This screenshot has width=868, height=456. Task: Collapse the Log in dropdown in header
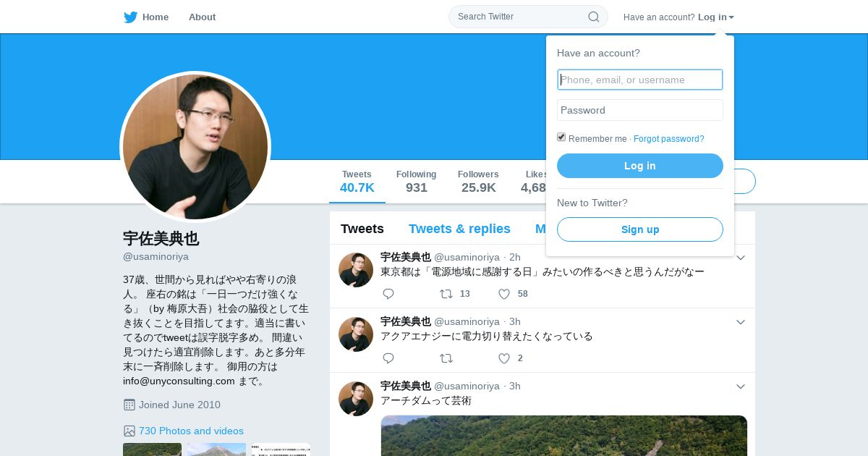point(716,17)
